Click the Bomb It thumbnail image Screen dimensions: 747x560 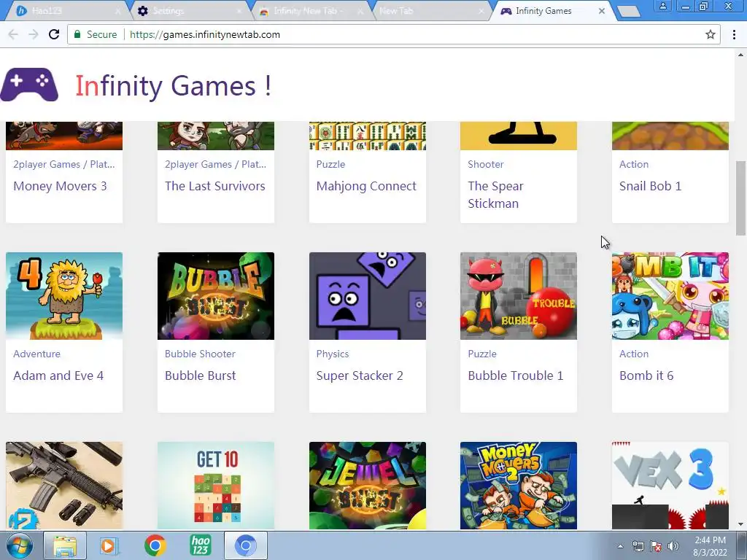(x=670, y=296)
